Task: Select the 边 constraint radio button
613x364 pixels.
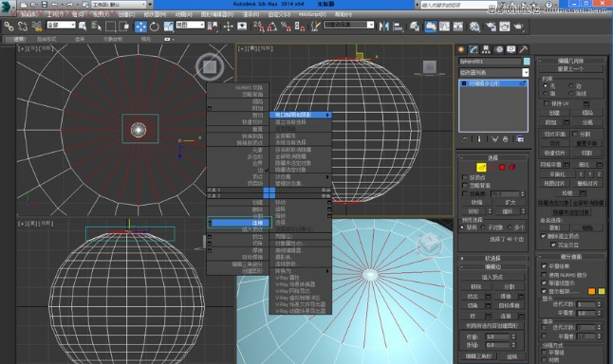Action: tap(571, 85)
